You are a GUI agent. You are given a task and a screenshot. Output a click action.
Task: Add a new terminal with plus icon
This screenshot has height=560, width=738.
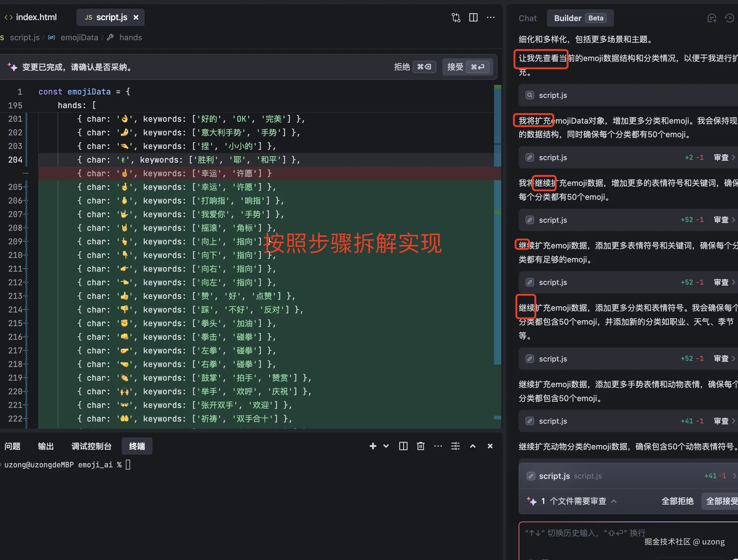373,446
